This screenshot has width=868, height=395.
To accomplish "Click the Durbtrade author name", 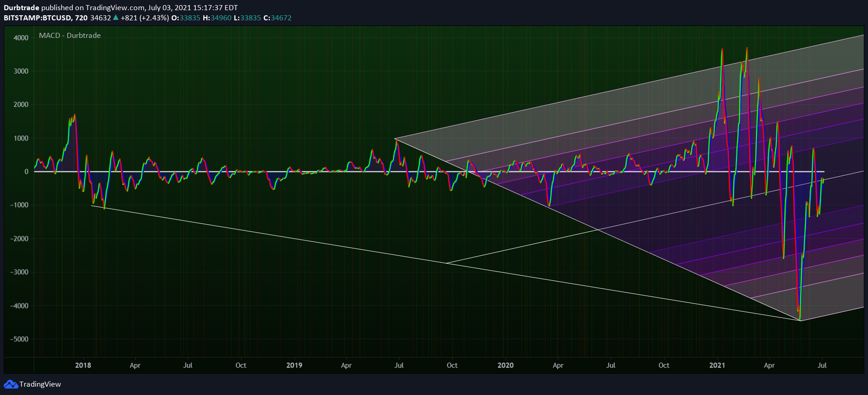I will click(x=21, y=7).
